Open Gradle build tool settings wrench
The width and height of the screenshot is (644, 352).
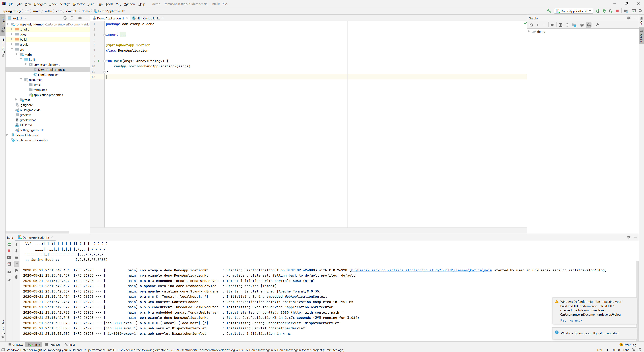click(597, 25)
